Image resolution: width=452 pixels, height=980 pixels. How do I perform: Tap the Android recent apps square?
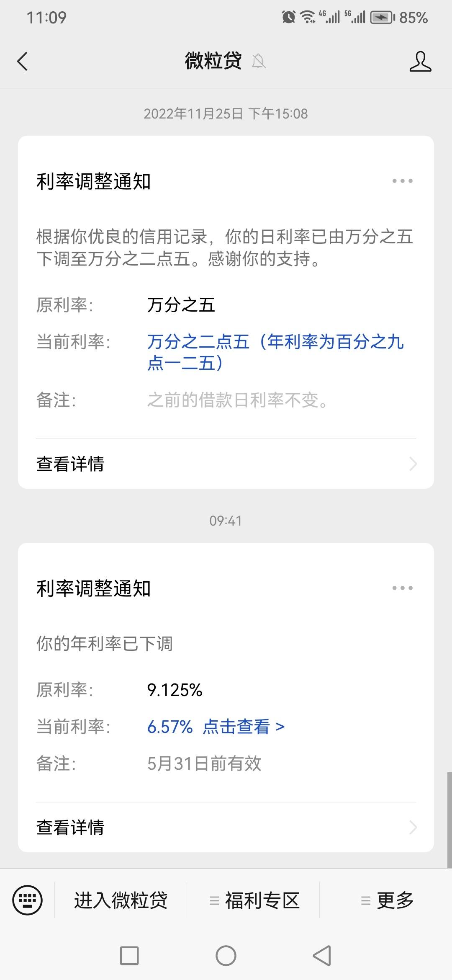coord(129,956)
